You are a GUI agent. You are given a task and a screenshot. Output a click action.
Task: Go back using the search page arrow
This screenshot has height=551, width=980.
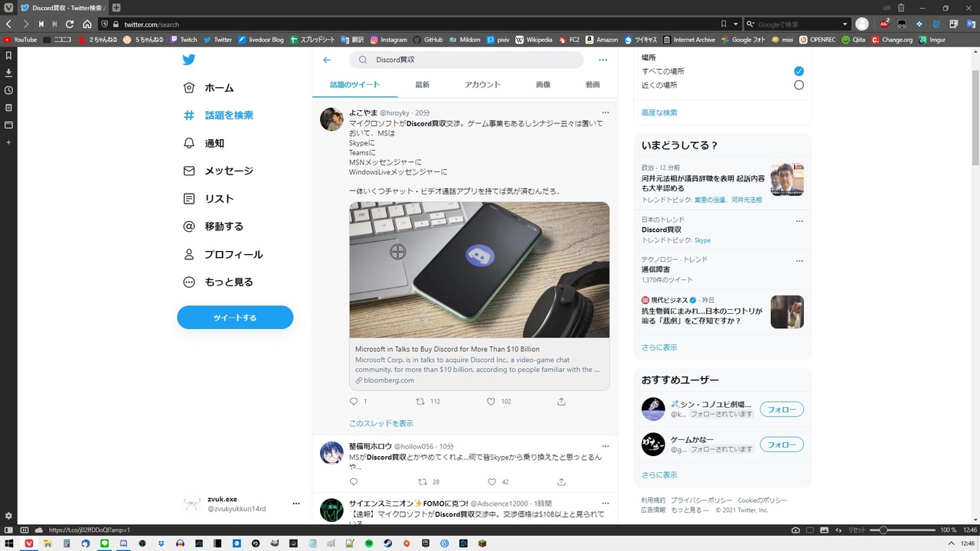pyautogui.click(x=327, y=60)
